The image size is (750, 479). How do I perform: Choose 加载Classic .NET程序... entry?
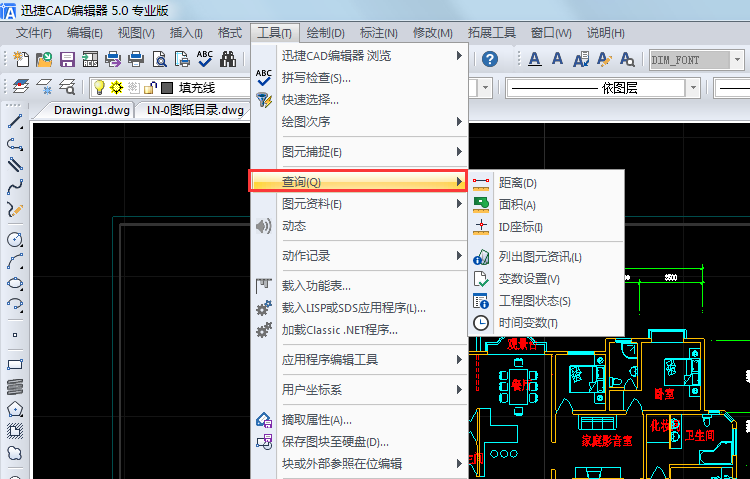tap(360, 330)
